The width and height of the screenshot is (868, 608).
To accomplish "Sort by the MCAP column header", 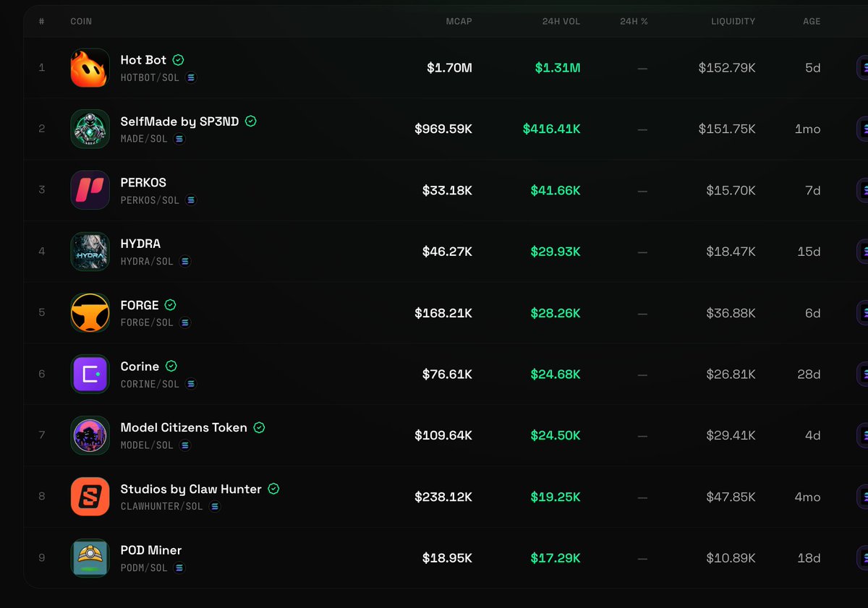I will 459,22.
